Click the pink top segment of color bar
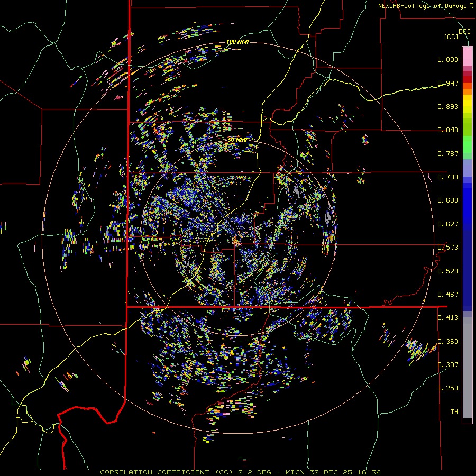Screen dimensions: 476x476 click(467, 56)
